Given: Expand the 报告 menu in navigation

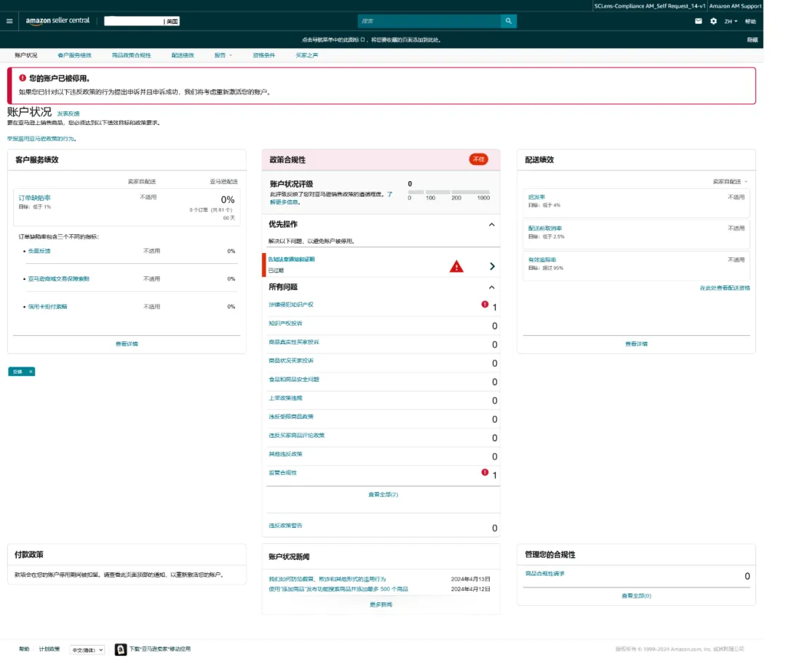Looking at the screenshot, I should tap(223, 55).
